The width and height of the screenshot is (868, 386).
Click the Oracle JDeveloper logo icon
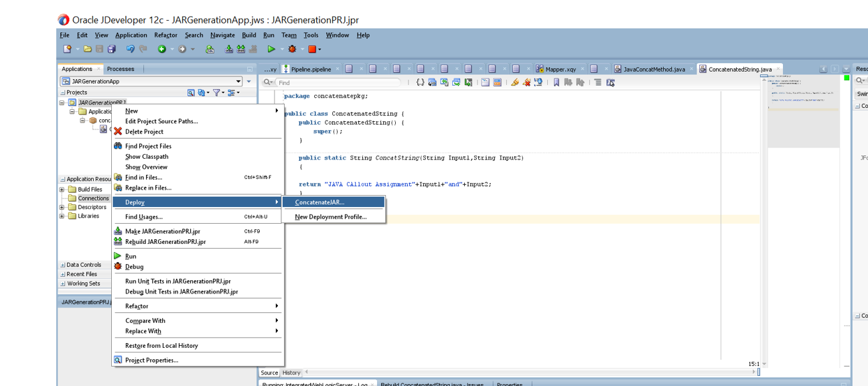(x=64, y=20)
